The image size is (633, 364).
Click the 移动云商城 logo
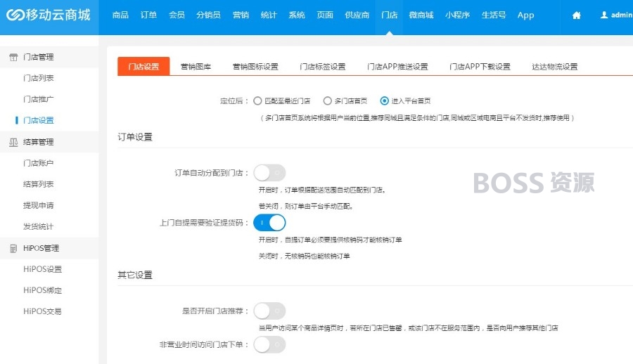tap(49, 15)
